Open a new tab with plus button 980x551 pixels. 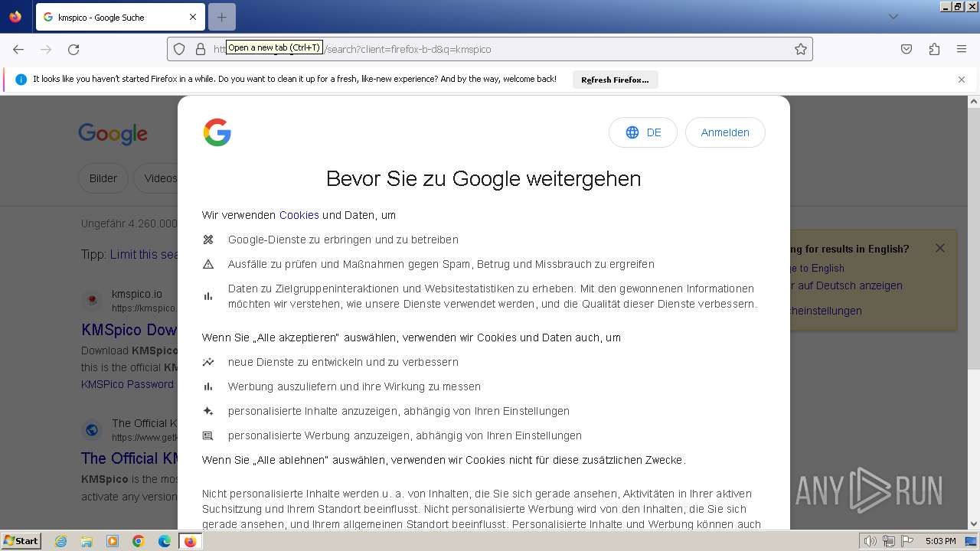point(222,17)
